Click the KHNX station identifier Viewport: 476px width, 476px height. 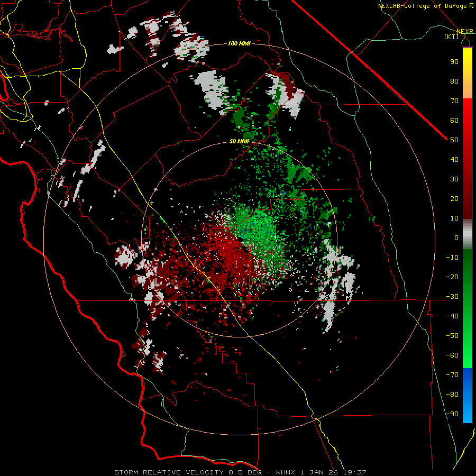[286, 472]
